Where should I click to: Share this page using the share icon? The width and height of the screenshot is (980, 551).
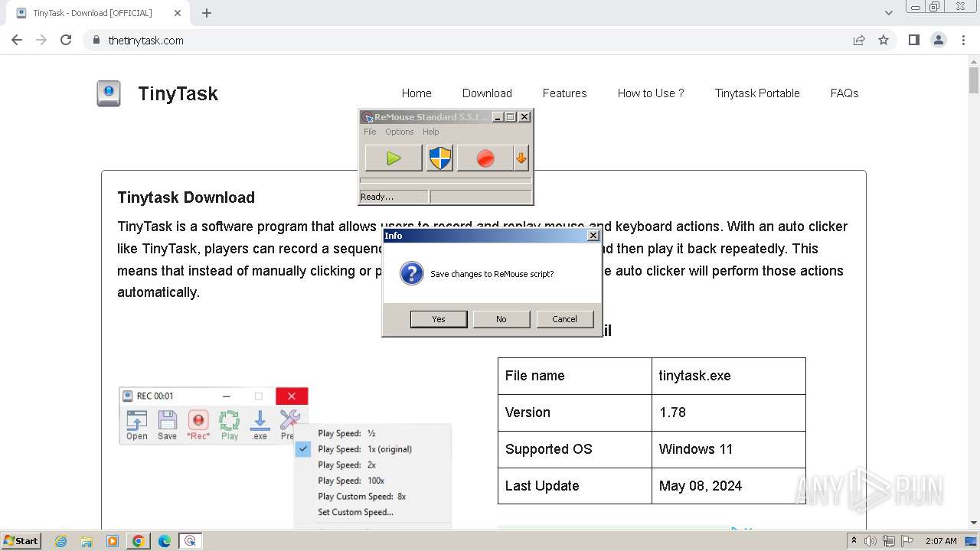tap(859, 40)
